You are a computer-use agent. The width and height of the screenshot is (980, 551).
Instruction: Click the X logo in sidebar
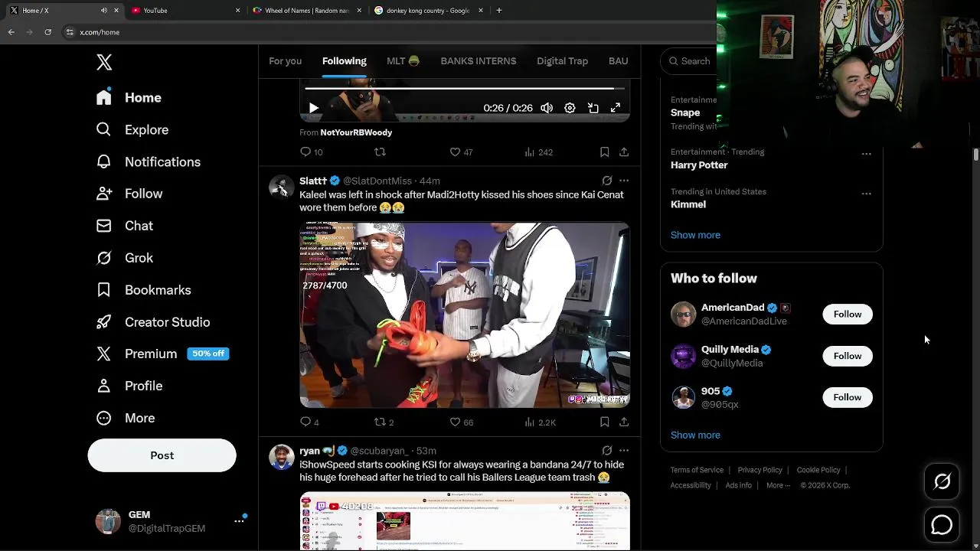(104, 62)
